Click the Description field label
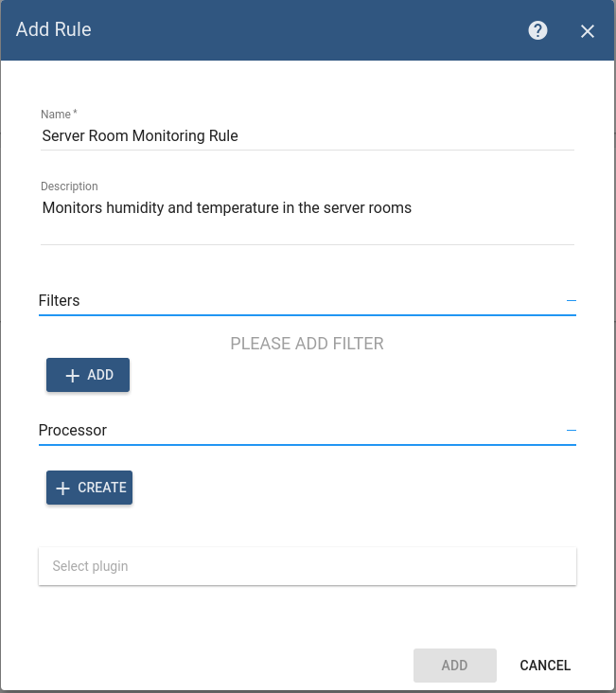This screenshot has width=616, height=693. (x=69, y=187)
